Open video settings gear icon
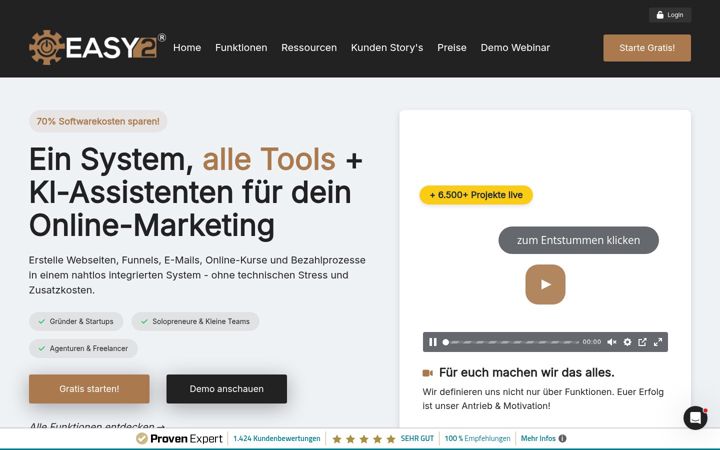 [x=627, y=342]
